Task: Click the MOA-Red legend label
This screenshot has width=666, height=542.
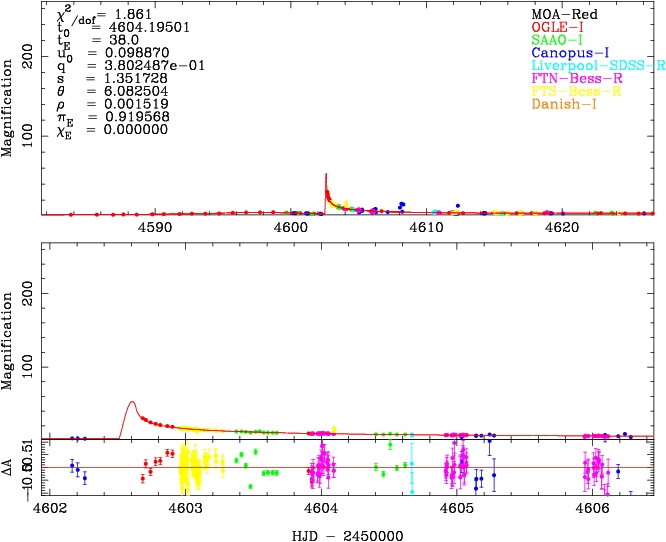Action: tap(564, 14)
